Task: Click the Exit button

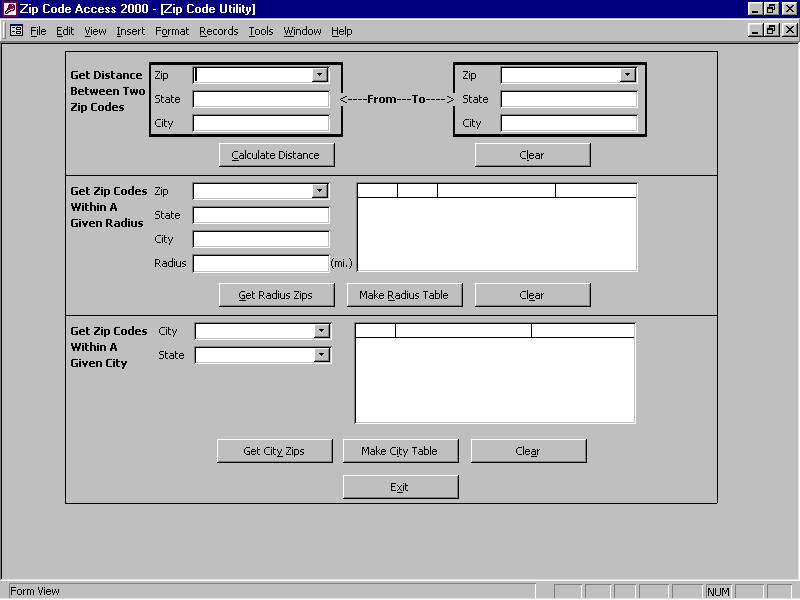Action: (401, 487)
